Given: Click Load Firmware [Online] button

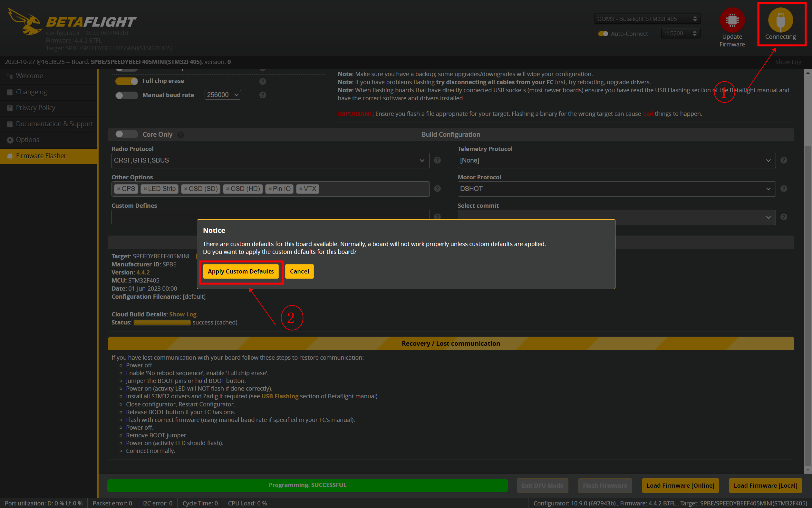Looking at the screenshot, I should coord(680,485).
